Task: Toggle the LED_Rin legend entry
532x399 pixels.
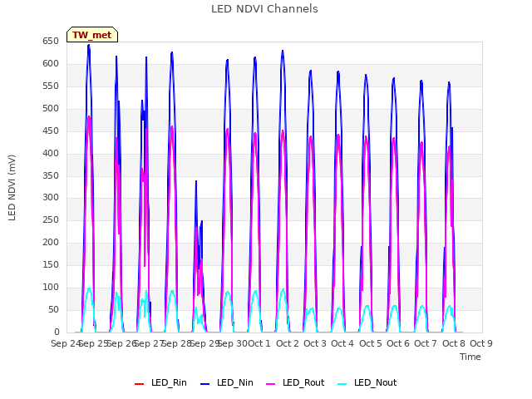Action: click(x=160, y=382)
